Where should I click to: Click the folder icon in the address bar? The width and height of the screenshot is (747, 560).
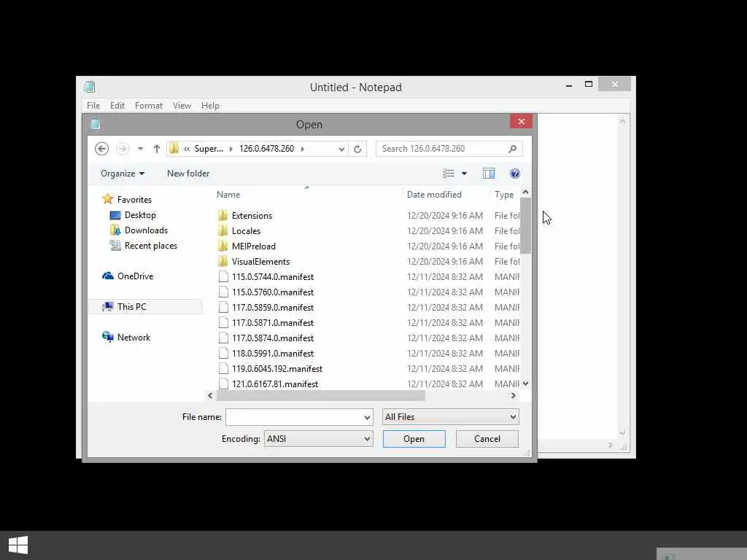pyautogui.click(x=174, y=149)
